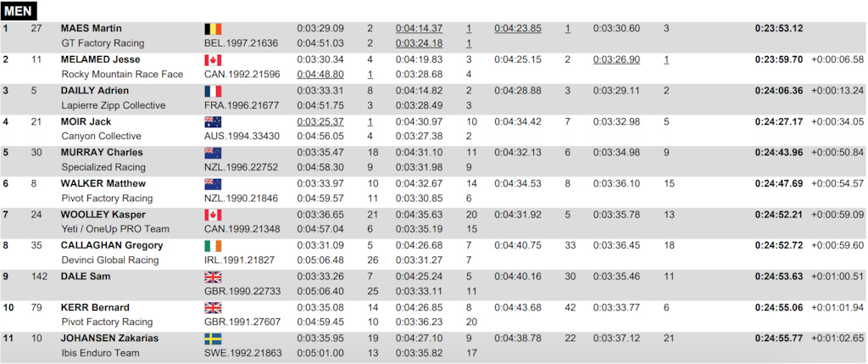Click Maes' underlined time 0:03:24.18

pos(419,43)
